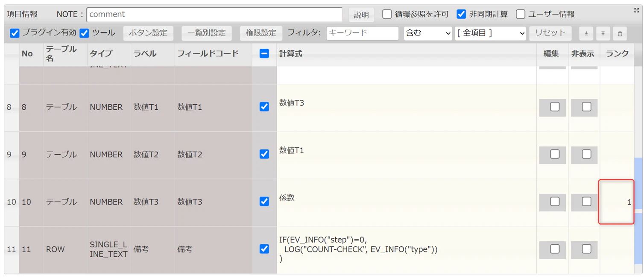This screenshot has height=278, width=644.
Task: Click the 数値T1 formula cell in row 9
Action: (x=407, y=155)
